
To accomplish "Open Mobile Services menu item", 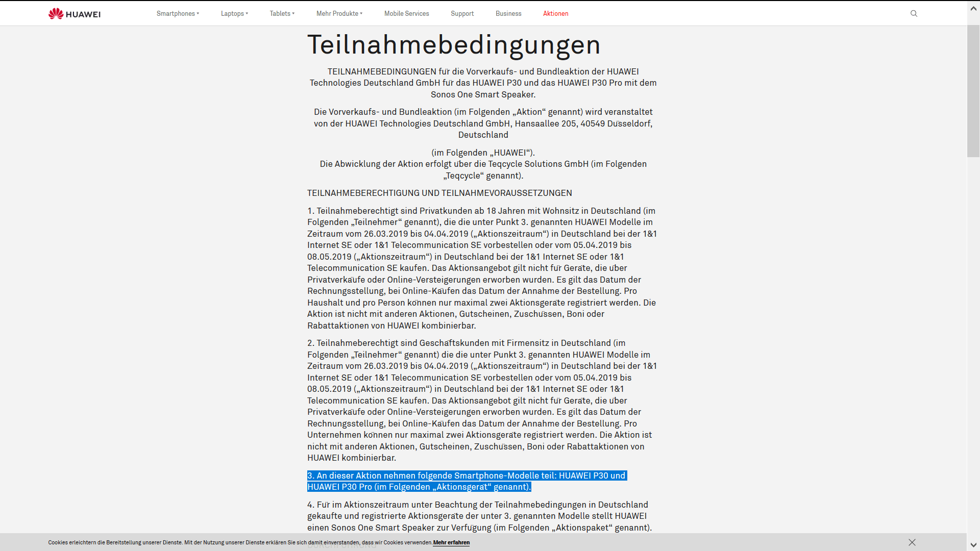I will [406, 14].
